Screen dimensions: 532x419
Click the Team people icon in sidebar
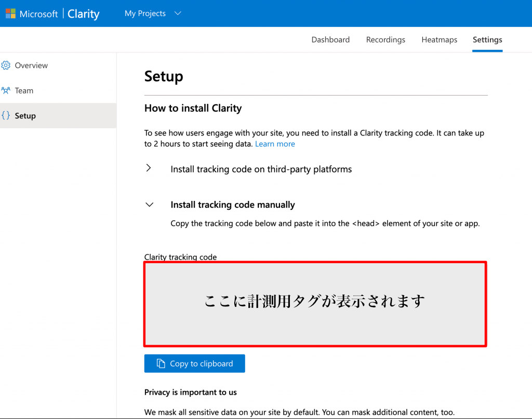pyautogui.click(x=6, y=90)
